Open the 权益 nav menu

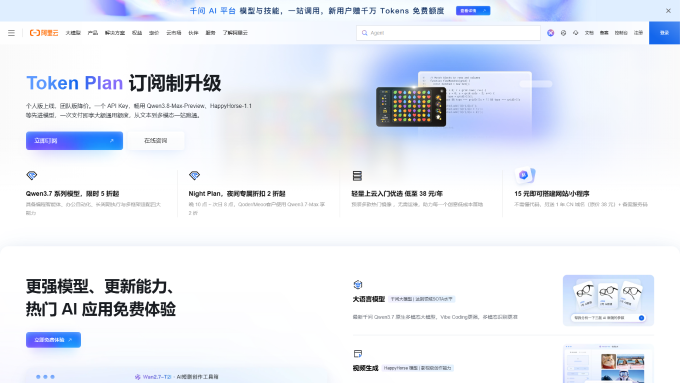pyautogui.click(x=137, y=33)
